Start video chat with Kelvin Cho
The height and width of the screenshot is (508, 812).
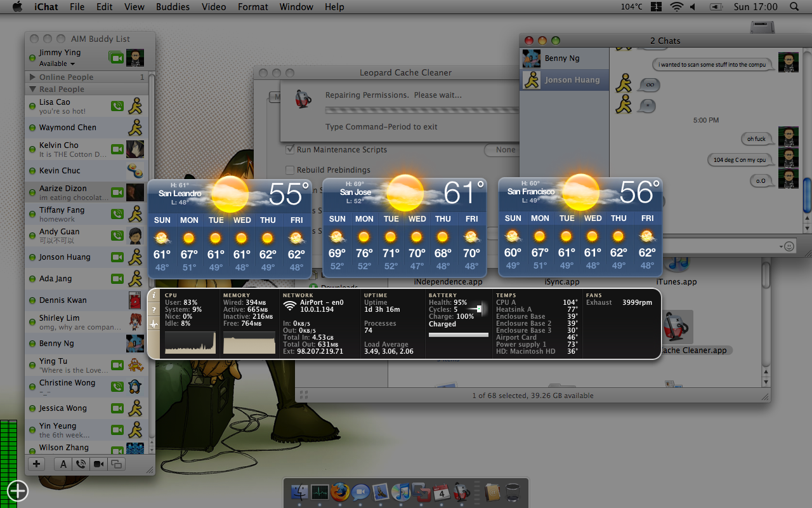coord(117,149)
